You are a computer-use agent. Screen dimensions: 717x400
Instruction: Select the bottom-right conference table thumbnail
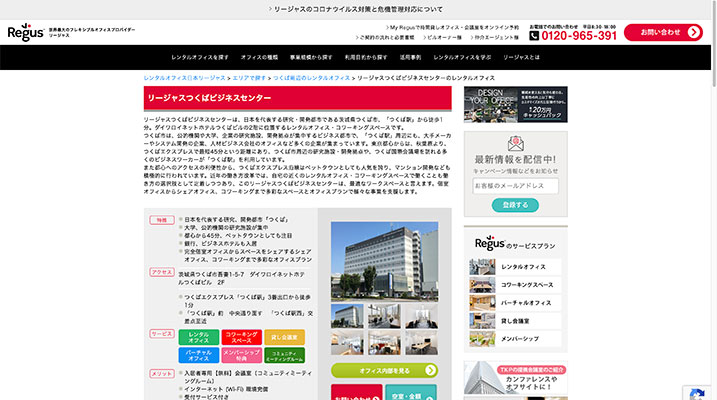pyautogui.click(x=421, y=343)
